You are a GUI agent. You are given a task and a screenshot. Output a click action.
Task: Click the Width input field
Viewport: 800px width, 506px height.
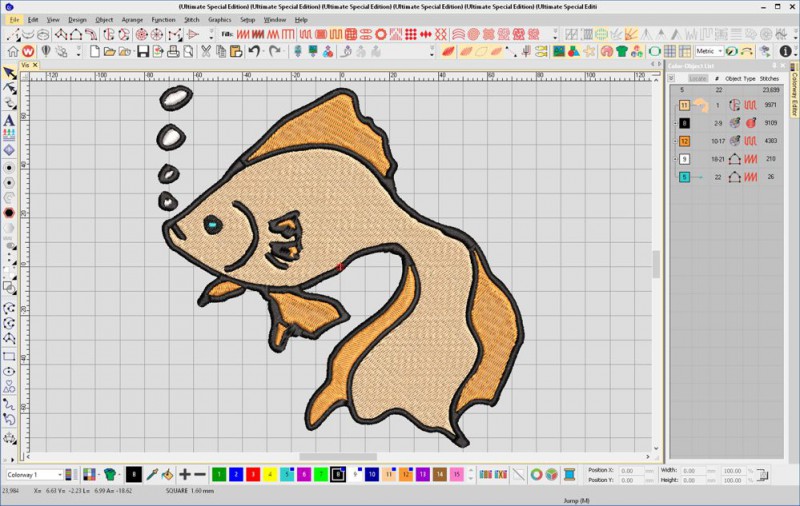point(694,470)
